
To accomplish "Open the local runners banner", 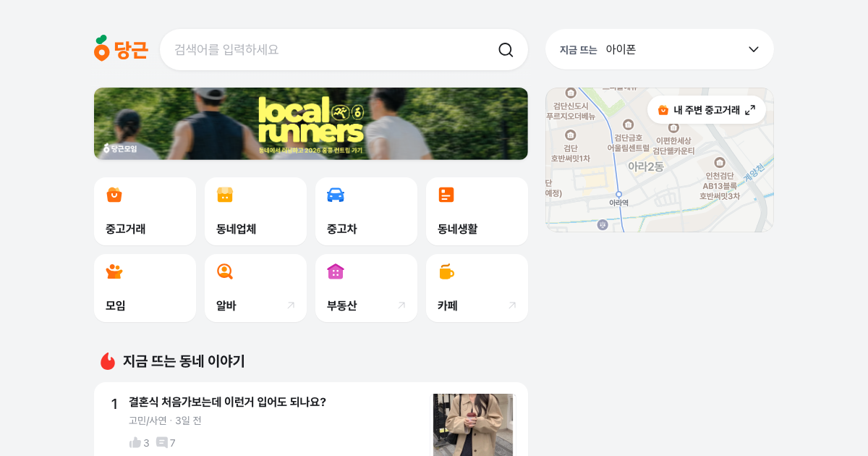I will (311, 124).
